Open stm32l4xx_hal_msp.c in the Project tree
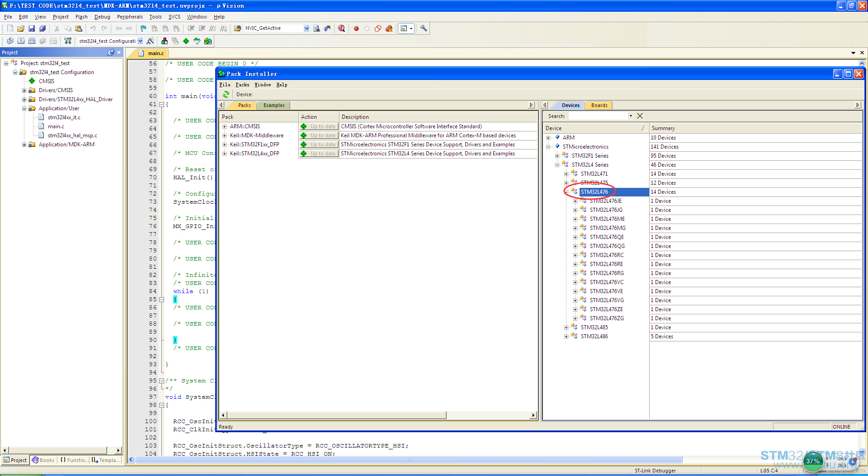 click(x=72, y=135)
